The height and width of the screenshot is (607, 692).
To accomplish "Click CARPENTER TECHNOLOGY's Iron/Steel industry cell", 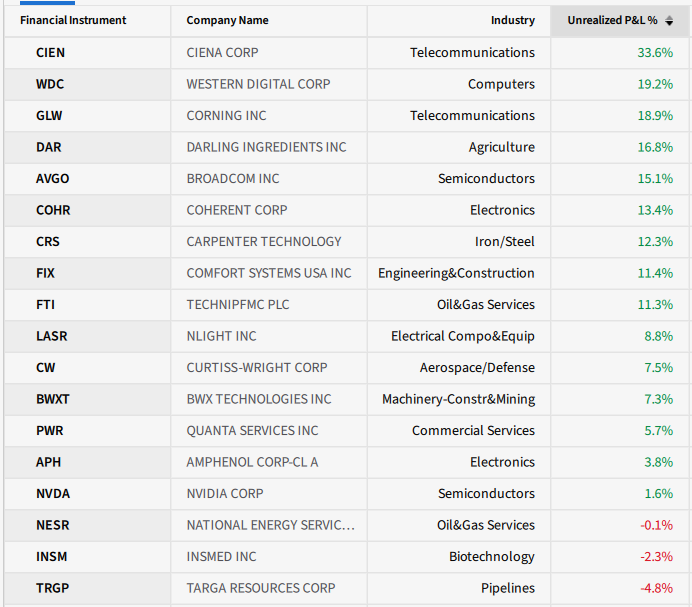I will pyautogui.click(x=504, y=241).
